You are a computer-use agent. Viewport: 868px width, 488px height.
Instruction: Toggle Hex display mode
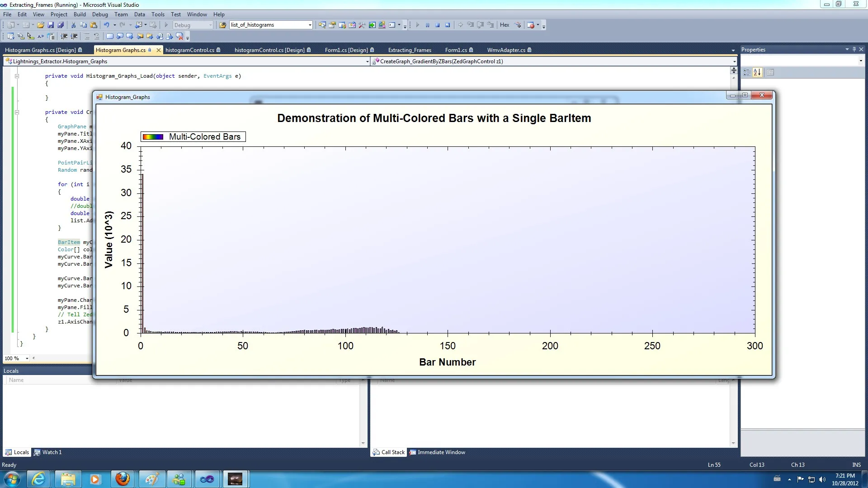(505, 25)
